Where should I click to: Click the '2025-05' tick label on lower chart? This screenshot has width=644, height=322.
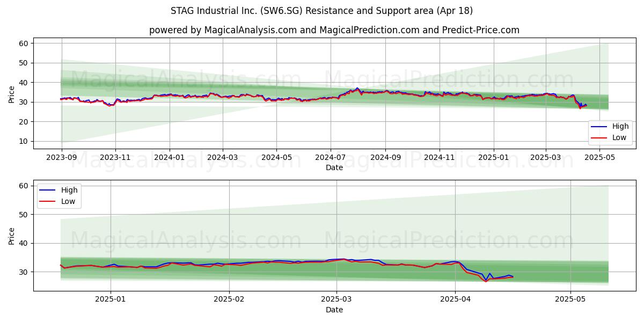pyautogui.click(x=570, y=300)
